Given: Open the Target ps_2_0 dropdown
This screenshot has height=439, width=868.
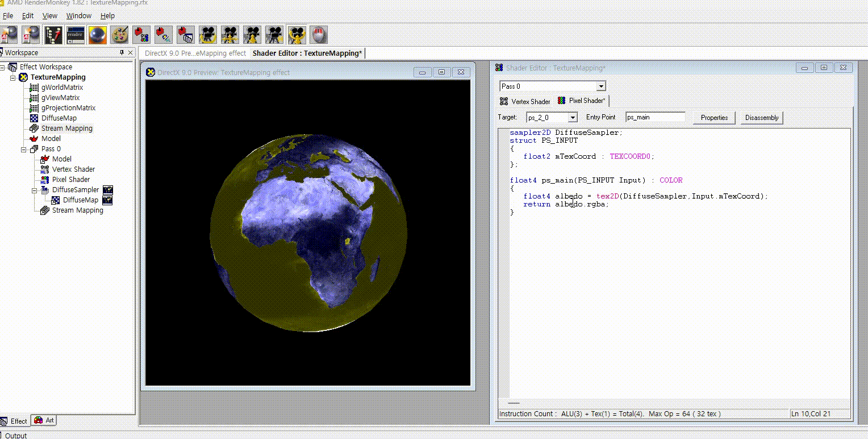Looking at the screenshot, I should tap(573, 118).
